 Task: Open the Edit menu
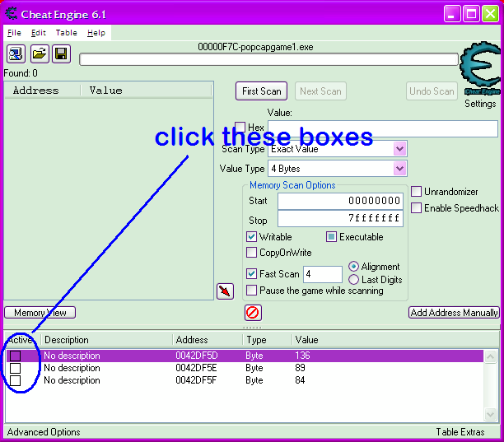click(38, 33)
